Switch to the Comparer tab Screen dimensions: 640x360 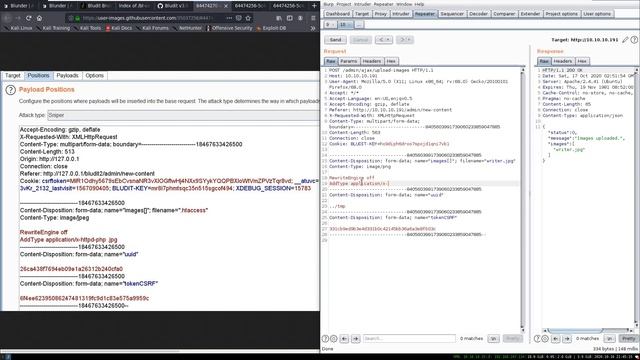pyautogui.click(x=504, y=14)
